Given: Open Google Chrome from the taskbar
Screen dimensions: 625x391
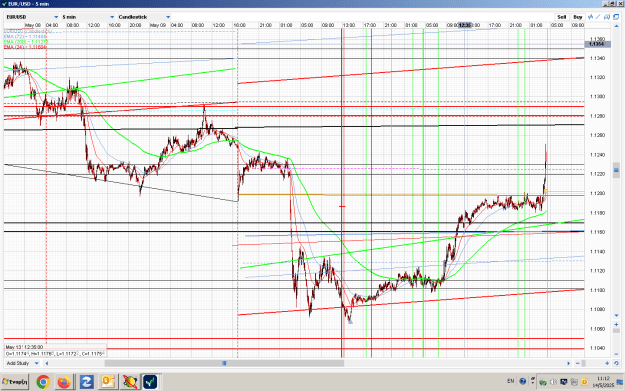Looking at the screenshot, I should point(43,381).
